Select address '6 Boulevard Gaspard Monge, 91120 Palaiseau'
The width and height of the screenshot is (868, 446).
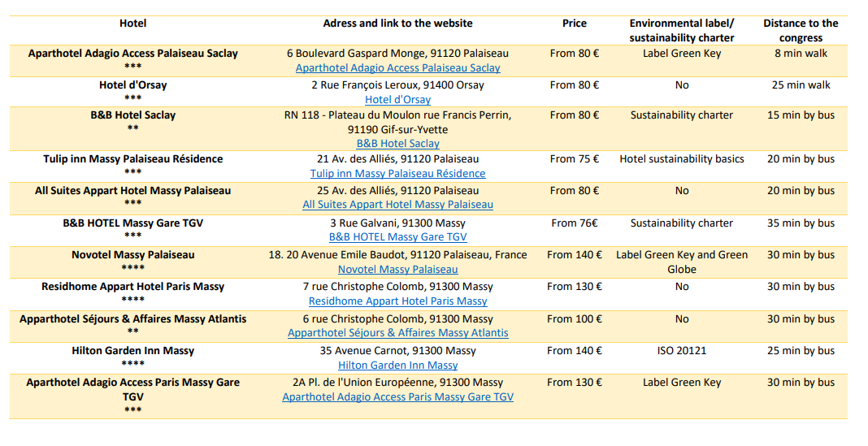[397, 54]
